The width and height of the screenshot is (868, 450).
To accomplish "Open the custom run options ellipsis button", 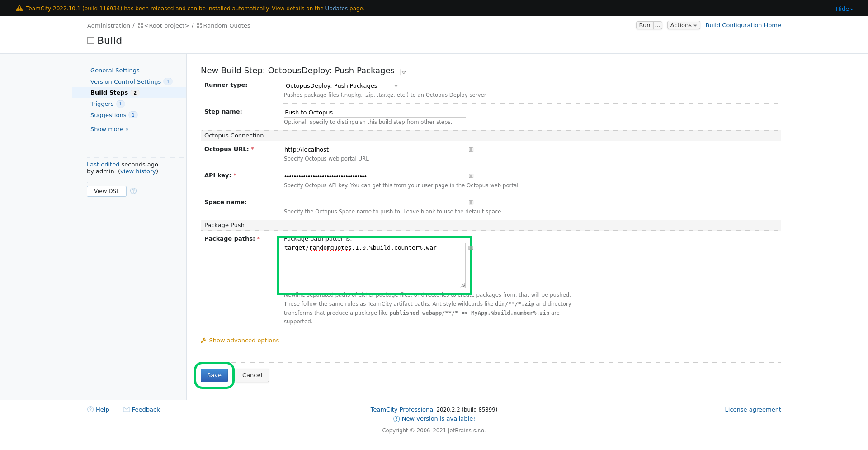I will pos(658,25).
